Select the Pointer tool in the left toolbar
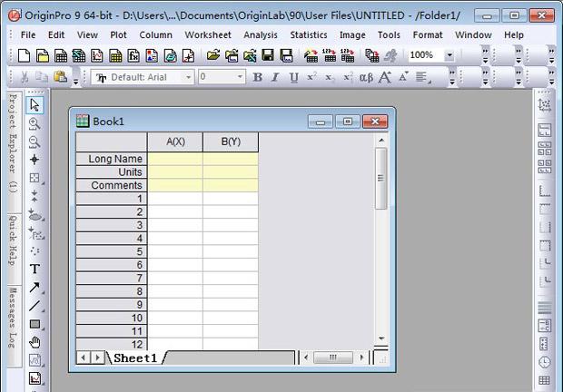Image resolution: width=563 pixels, height=392 pixels. point(35,105)
